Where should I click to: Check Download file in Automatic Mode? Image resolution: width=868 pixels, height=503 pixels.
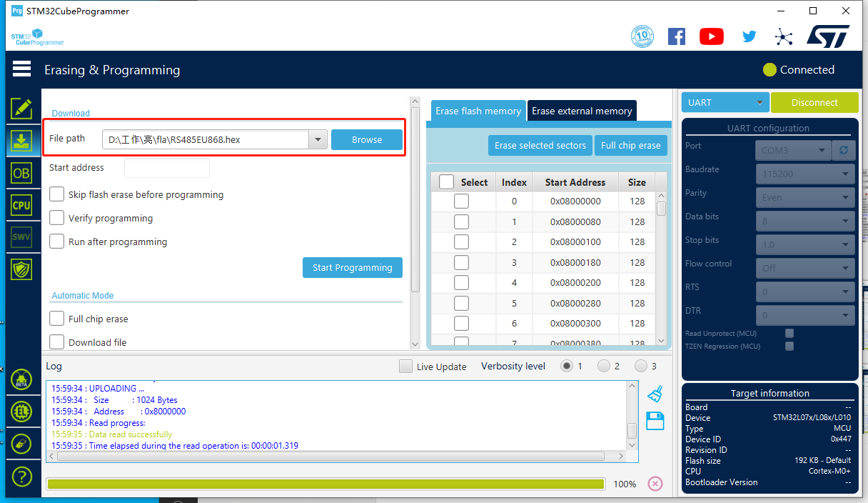(x=57, y=342)
